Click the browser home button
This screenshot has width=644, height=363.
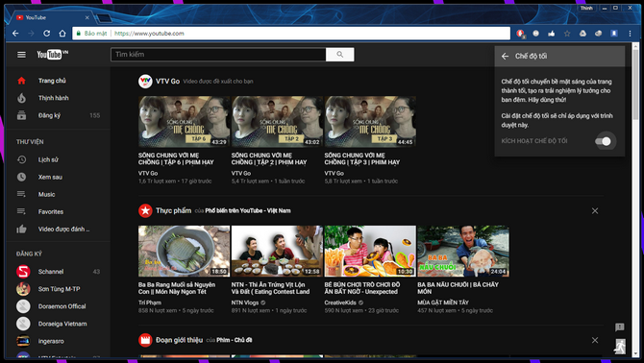point(62,34)
